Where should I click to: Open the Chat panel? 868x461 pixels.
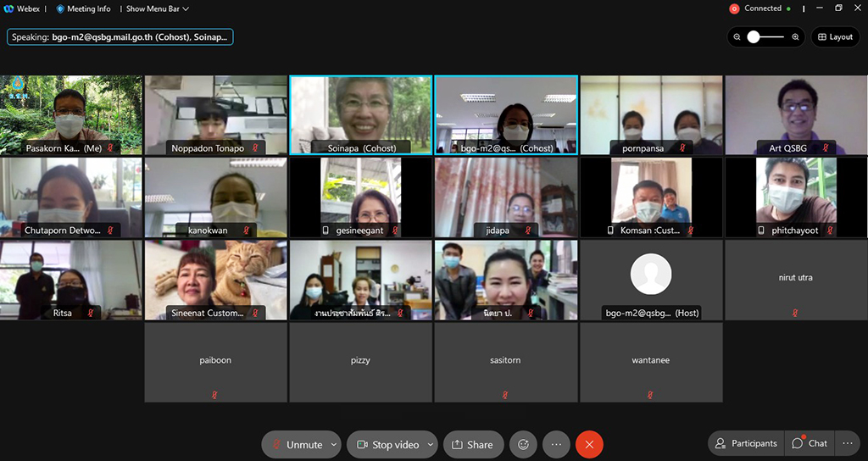tap(810, 443)
